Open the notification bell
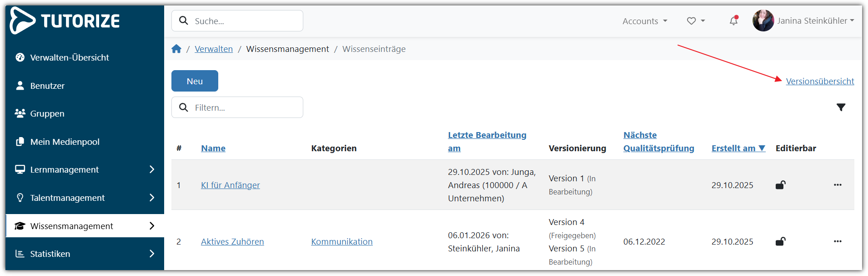This screenshot has width=868, height=276. [733, 21]
